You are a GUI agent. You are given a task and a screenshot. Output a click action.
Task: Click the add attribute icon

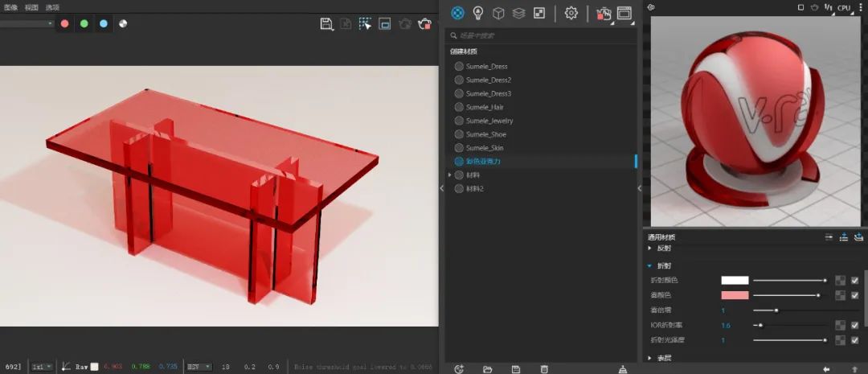[x=844, y=237]
